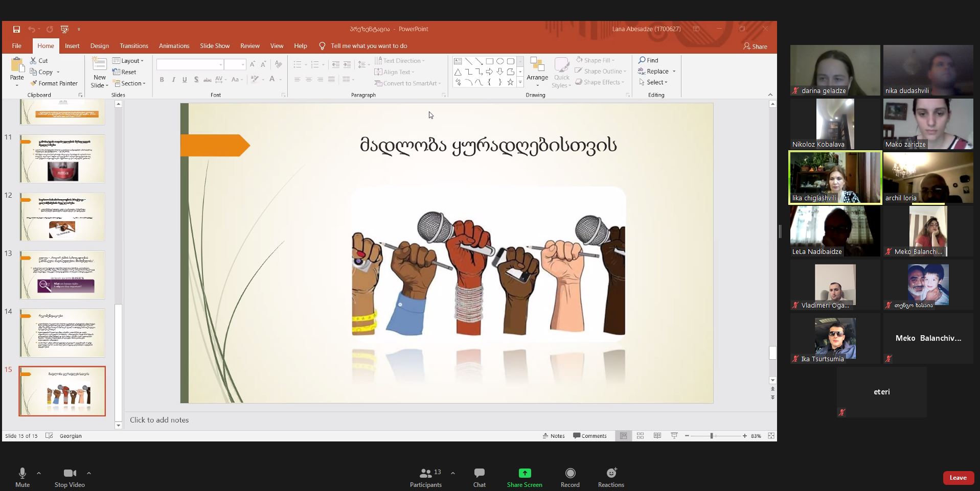This screenshot has width=980, height=491.
Task: Open the Transitions tab
Action: click(134, 46)
